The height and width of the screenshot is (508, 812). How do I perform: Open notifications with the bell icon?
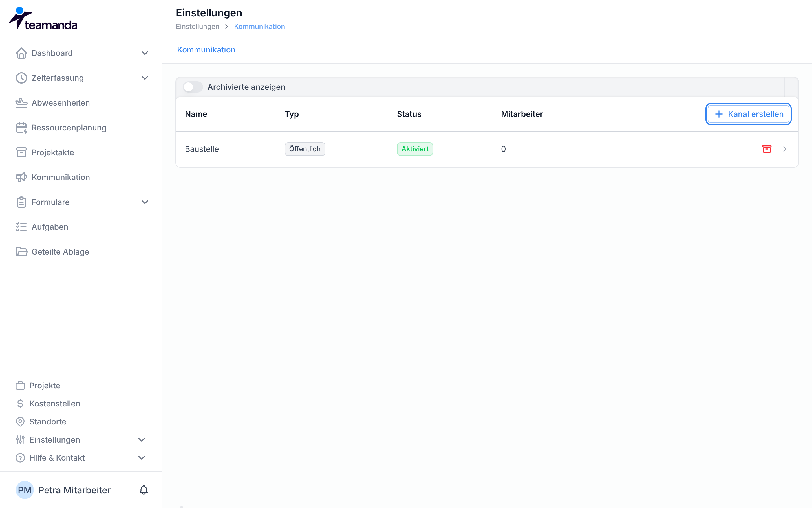point(144,490)
